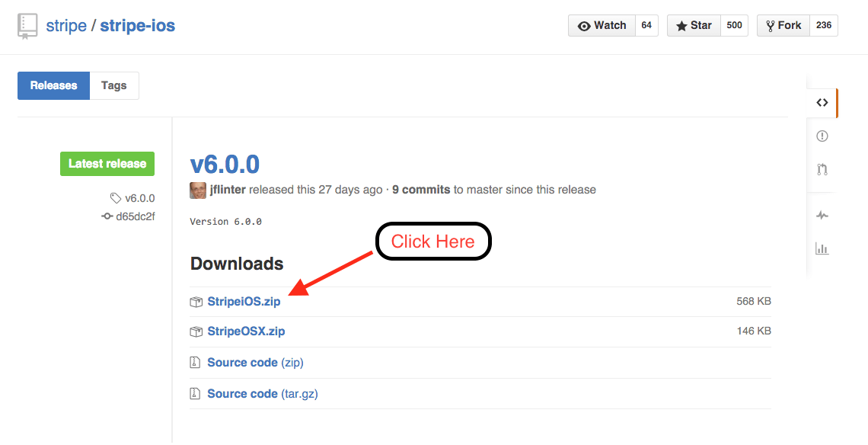Open the v6.0.0 release title

click(225, 165)
